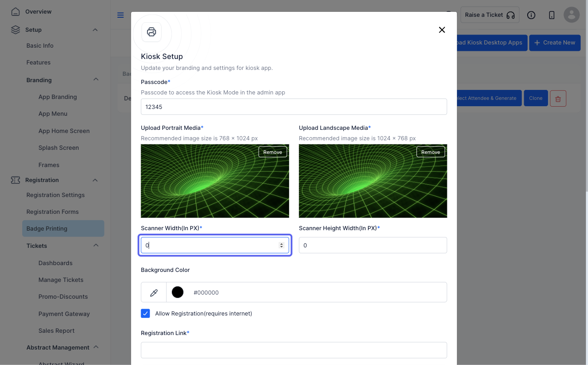Open Manage Tickets
This screenshot has width=588, height=365.
[61, 280]
